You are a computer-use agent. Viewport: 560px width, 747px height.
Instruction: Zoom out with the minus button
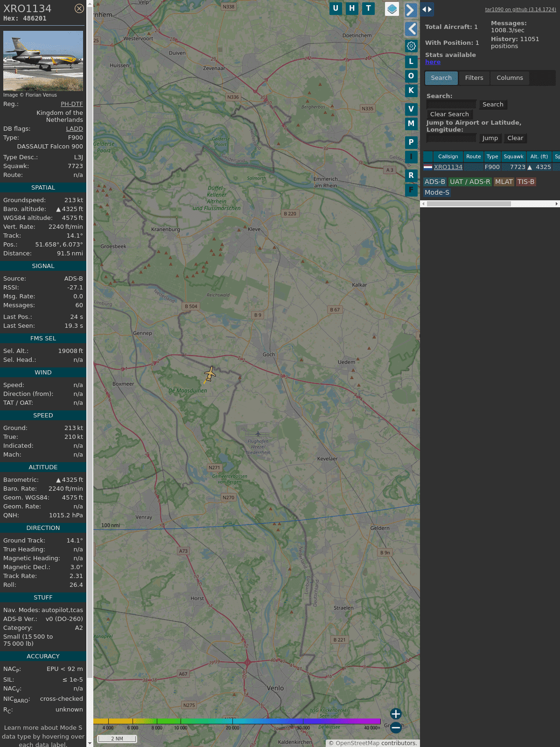pyautogui.click(x=396, y=727)
